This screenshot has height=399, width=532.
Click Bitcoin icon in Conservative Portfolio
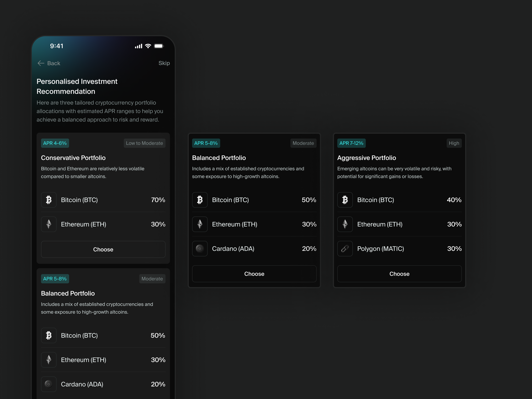coord(49,200)
